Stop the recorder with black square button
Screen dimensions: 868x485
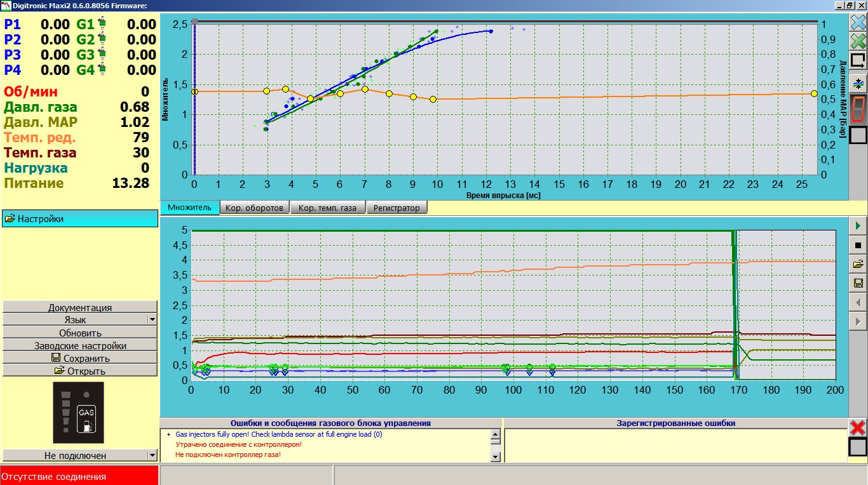tap(858, 245)
